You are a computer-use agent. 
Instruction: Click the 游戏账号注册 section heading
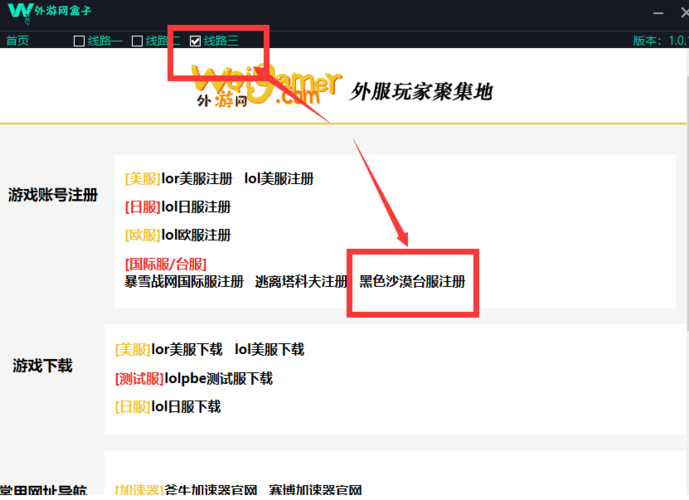click(53, 195)
